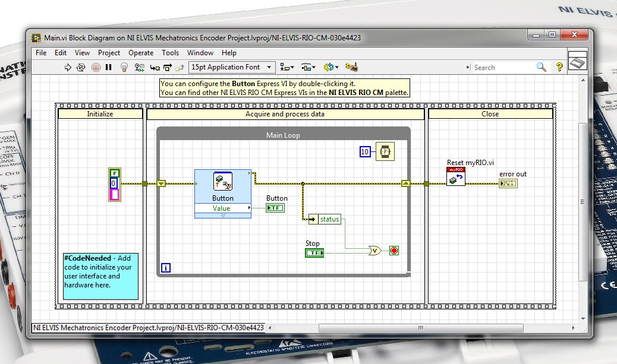Run the VI with the Run arrow
Screen dimensions: 617x364
tap(68, 67)
